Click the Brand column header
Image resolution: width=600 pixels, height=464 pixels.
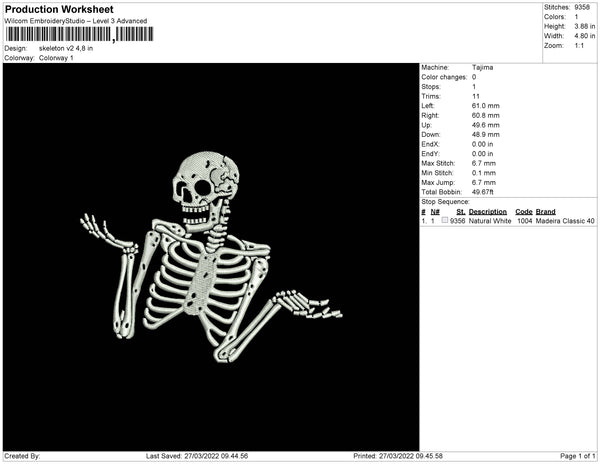coord(545,212)
